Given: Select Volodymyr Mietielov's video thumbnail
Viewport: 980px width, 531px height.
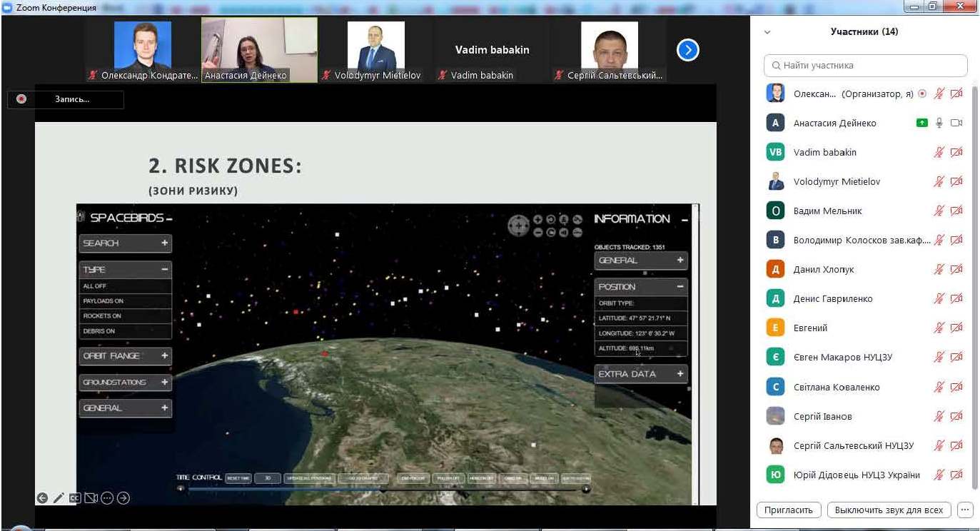Looking at the screenshot, I should click(376, 50).
